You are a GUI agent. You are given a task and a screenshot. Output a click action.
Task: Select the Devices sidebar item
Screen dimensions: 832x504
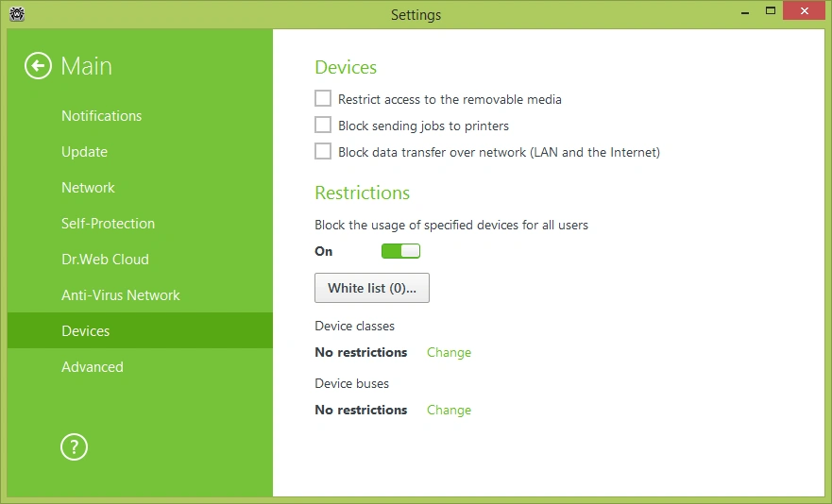[85, 331]
